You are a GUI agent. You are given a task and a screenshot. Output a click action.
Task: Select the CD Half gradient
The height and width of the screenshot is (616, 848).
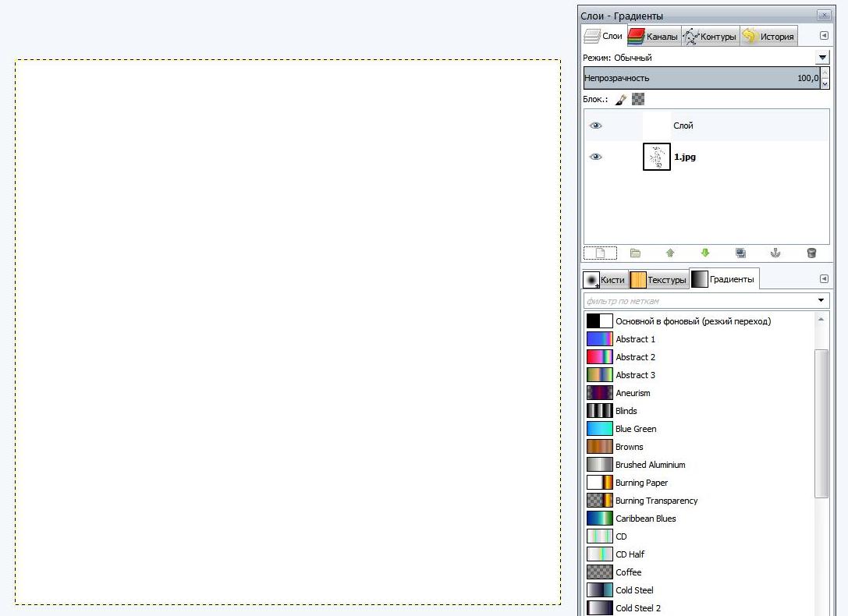coord(700,554)
